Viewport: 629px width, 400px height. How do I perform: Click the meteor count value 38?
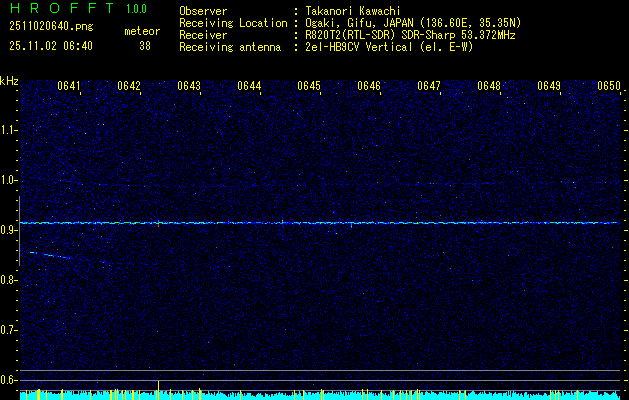pyautogui.click(x=145, y=46)
